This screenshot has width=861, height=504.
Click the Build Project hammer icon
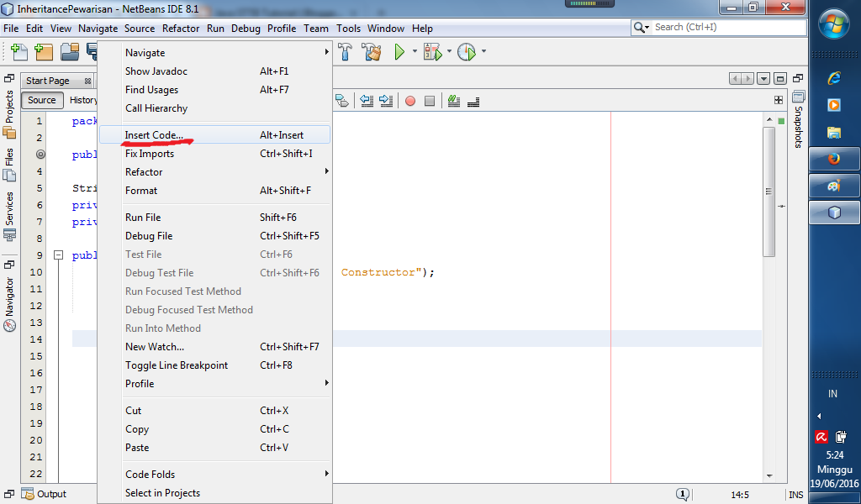pyautogui.click(x=345, y=51)
